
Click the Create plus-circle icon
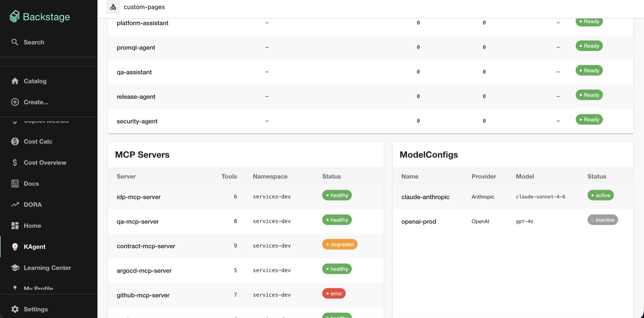(15, 102)
